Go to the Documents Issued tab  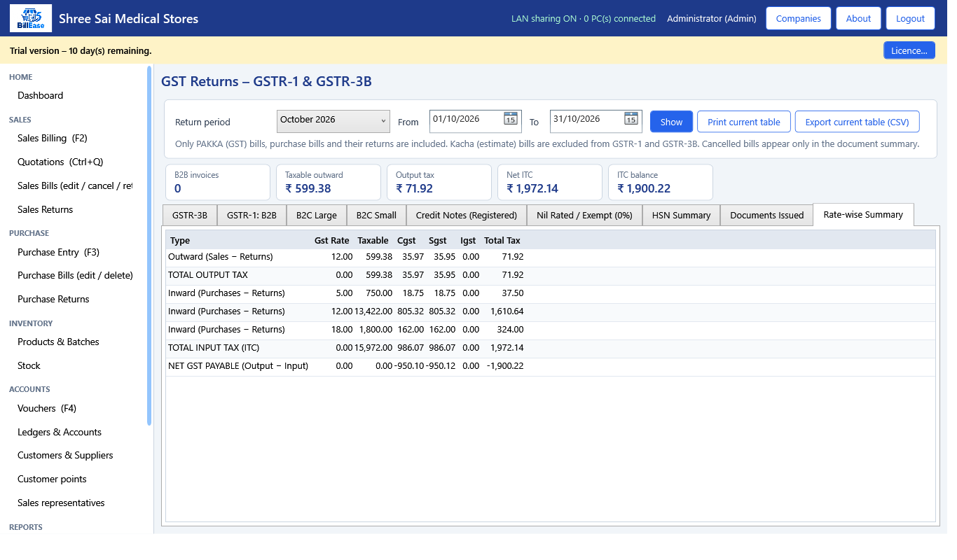pos(766,215)
